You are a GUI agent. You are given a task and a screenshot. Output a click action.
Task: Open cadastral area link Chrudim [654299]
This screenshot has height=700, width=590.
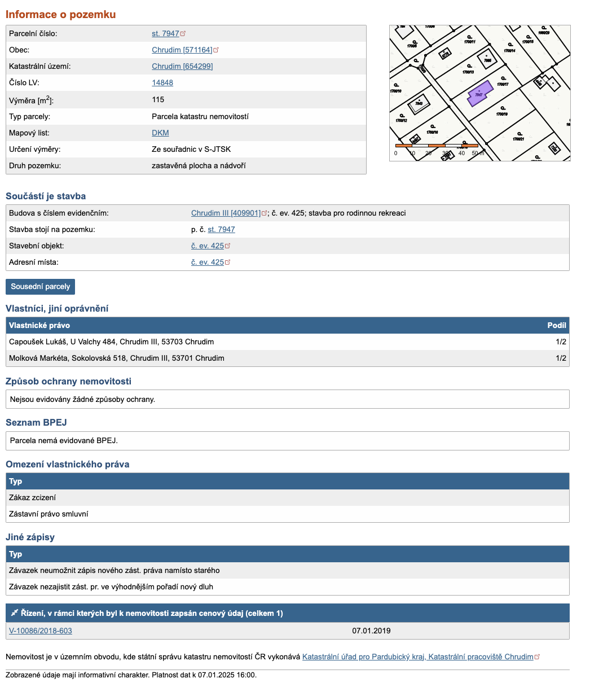point(182,67)
